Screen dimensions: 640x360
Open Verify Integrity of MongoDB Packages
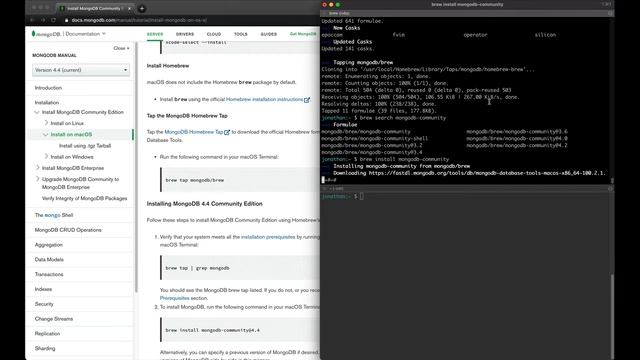pyautogui.click(x=84, y=198)
